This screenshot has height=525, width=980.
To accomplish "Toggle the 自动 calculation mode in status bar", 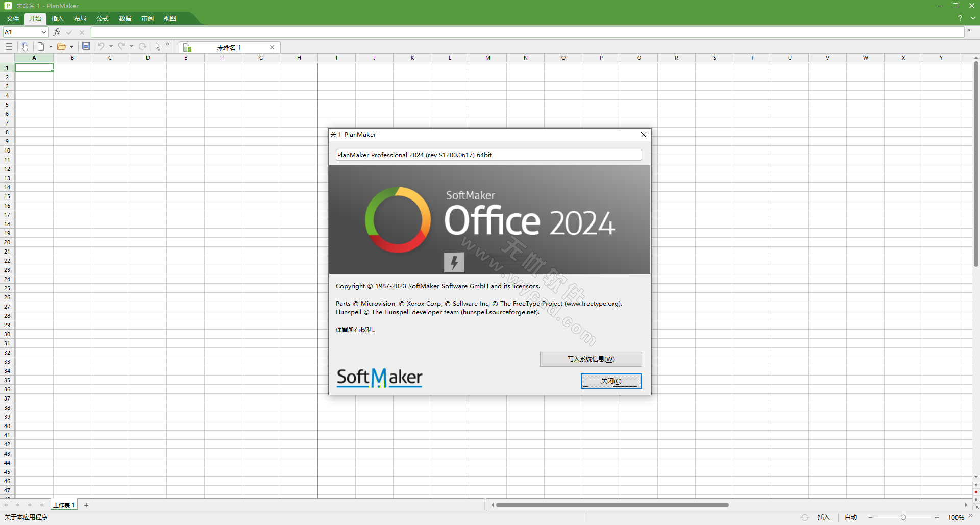I will click(851, 517).
